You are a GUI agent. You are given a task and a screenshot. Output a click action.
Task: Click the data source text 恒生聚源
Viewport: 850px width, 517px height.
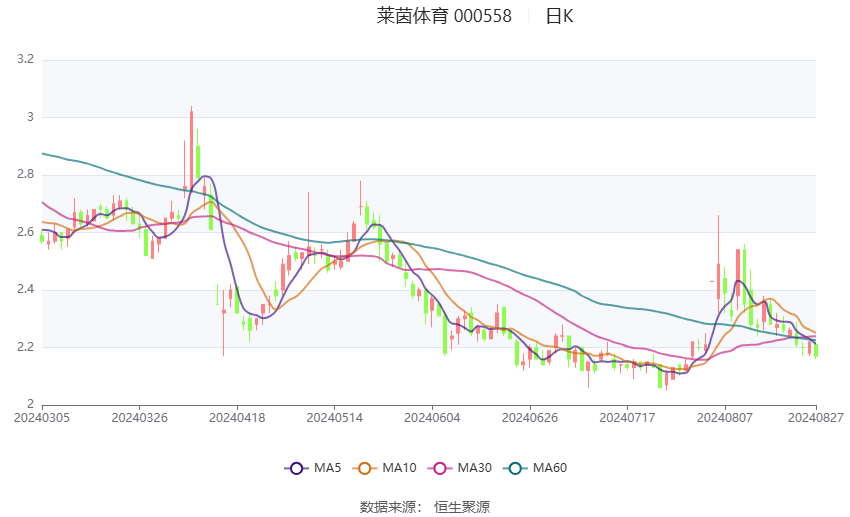coord(462,507)
